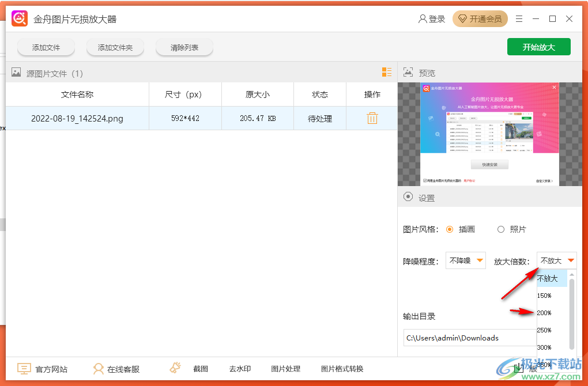
Task: Click the 状态 column header
Action: [320, 94]
